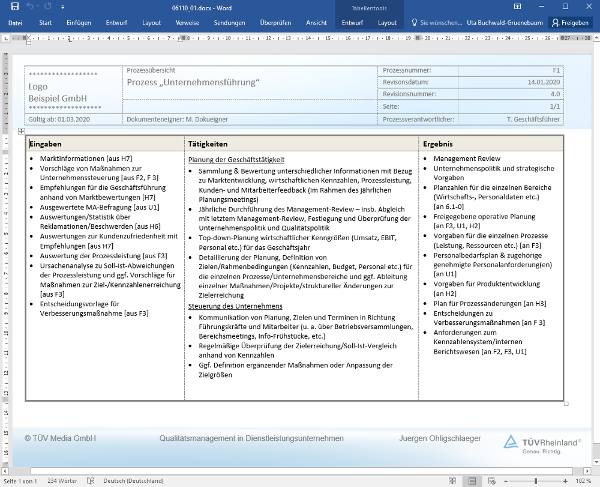
Task: Click the Freigeben share button
Action: pos(570,21)
